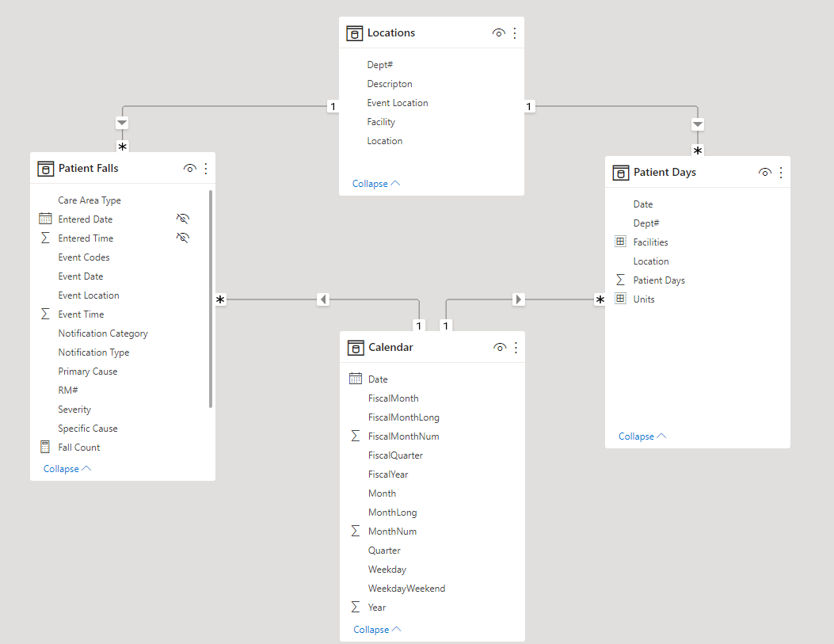The width and height of the screenshot is (834, 644).
Task: Select FiscalQuarter field
Action: [395, 455]
